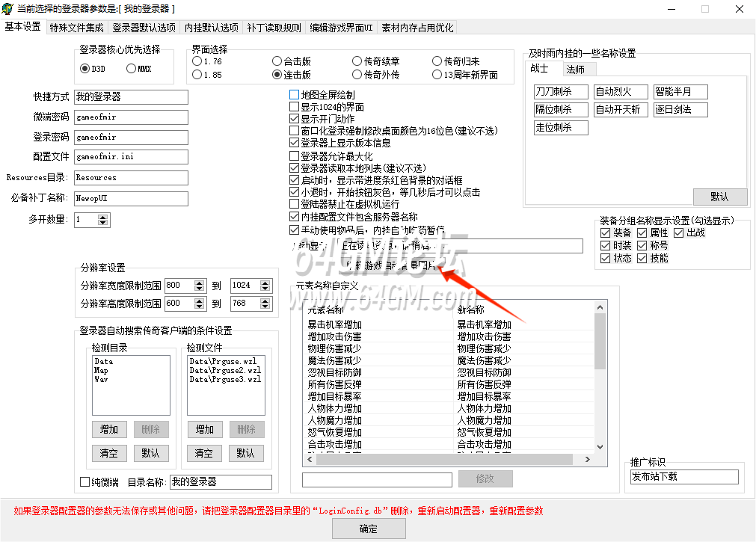Viewport: 756px width, 542px height.
Task: Click the 确定 confirm button
Action: [x=369, y=529]
